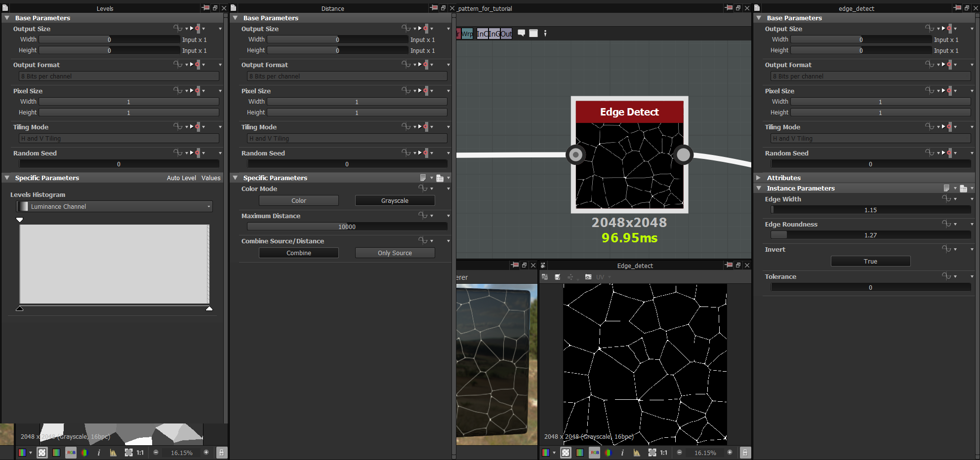Show histogram in Levels 2D view

[x=113, y=453]
